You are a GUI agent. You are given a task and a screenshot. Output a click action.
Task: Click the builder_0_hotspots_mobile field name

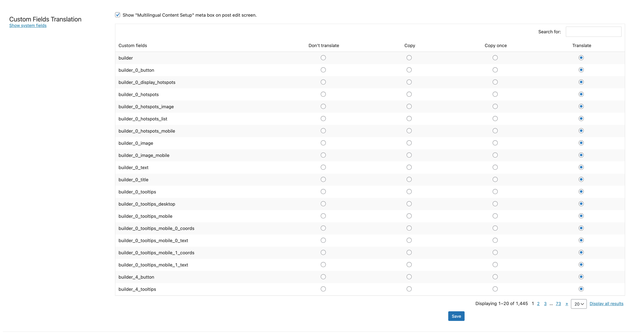click(x=146, y=131)
